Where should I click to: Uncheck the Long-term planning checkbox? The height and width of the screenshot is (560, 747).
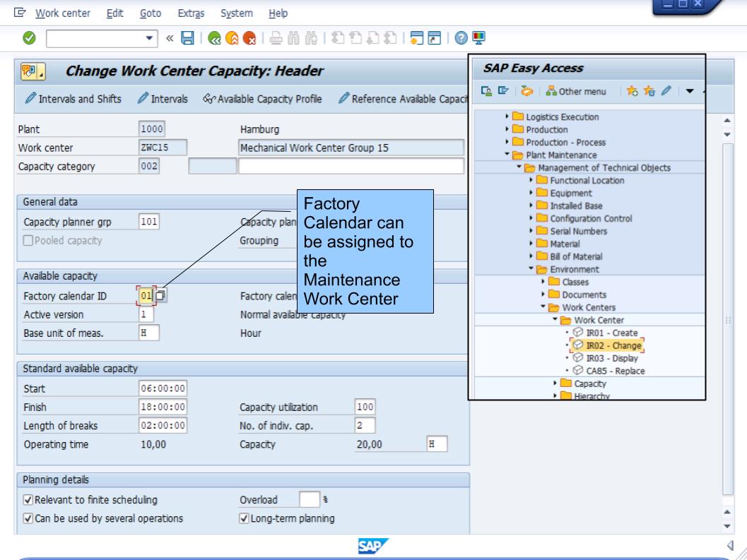tap(244, 518)
